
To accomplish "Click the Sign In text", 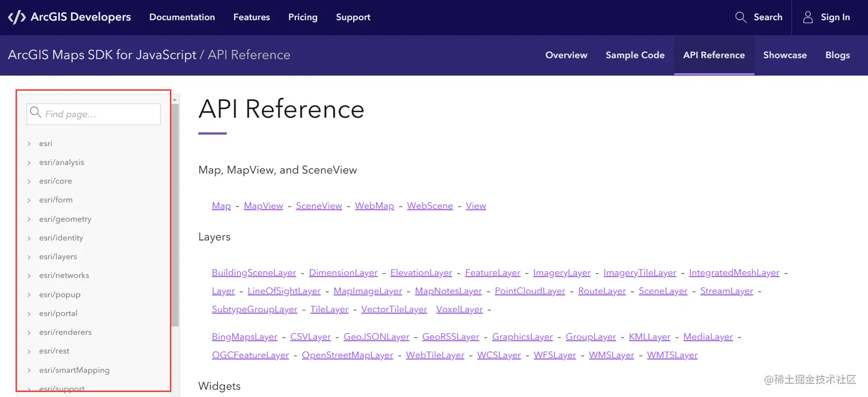I will [835, 17].
